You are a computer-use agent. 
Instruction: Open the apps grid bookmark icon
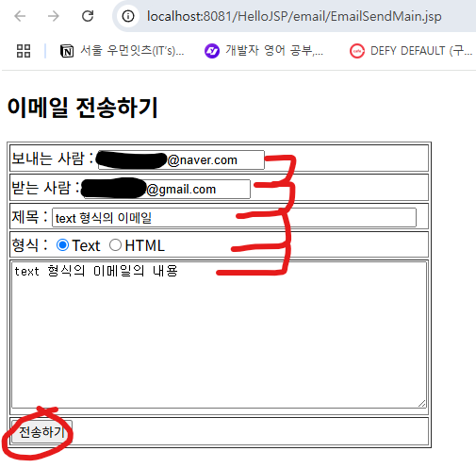[24, 51]
